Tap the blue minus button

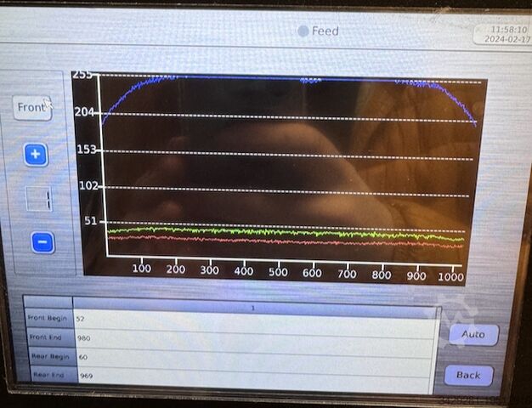(43, 243)
